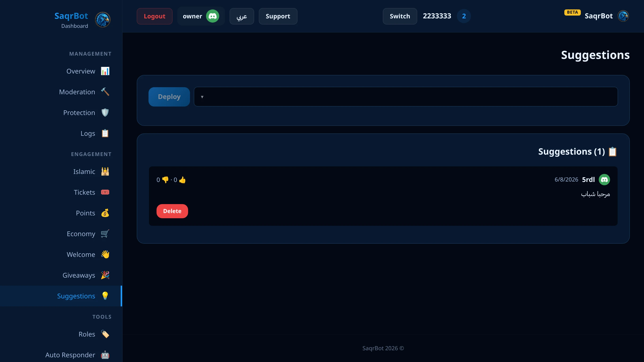Viewport: 644px width, 362px height.
Task: Open the Tickets page
Action: [x=61, y=192]
